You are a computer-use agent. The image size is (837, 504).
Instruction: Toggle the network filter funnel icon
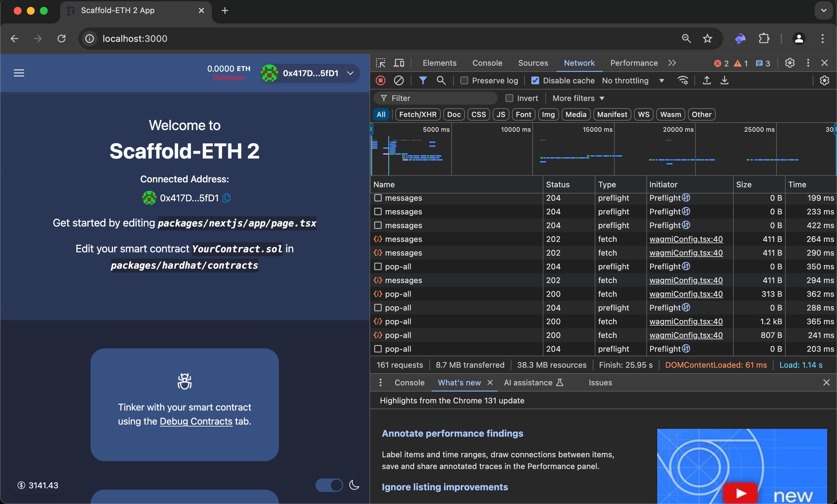(x=422, y=80)
